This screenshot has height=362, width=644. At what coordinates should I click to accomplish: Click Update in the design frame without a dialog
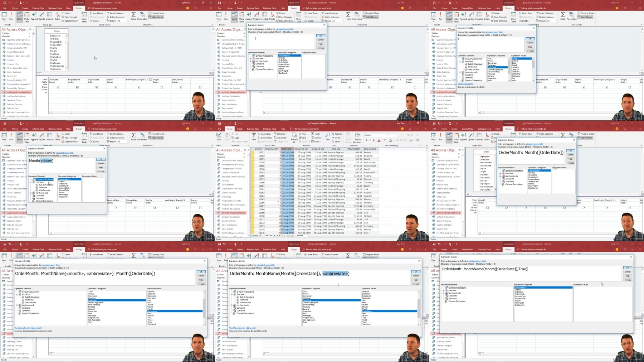(42, 16)
